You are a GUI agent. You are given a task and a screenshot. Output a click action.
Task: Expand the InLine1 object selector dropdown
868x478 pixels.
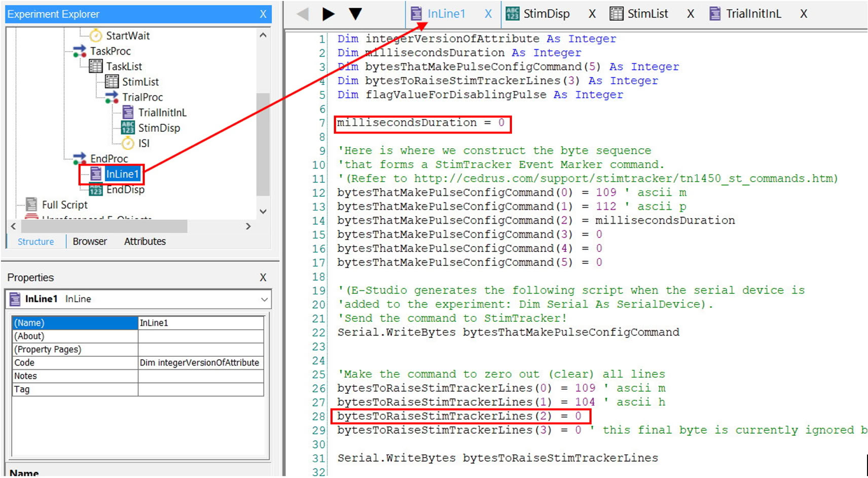coord(264,299)
